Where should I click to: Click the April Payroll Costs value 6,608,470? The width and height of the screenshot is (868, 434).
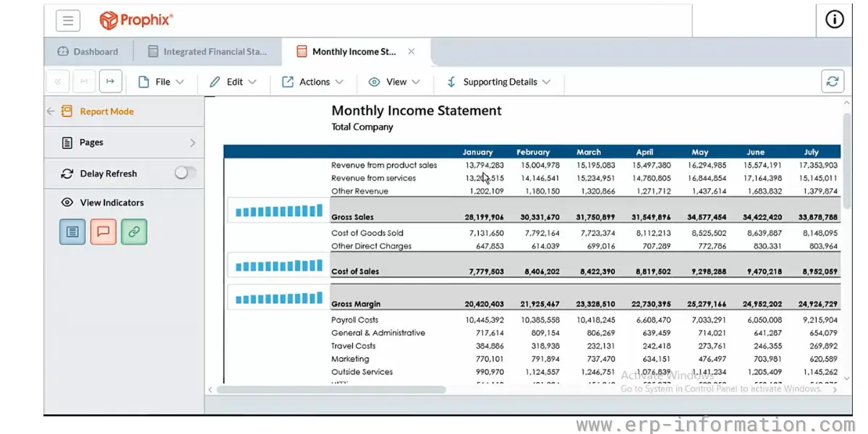coord(651,320)
